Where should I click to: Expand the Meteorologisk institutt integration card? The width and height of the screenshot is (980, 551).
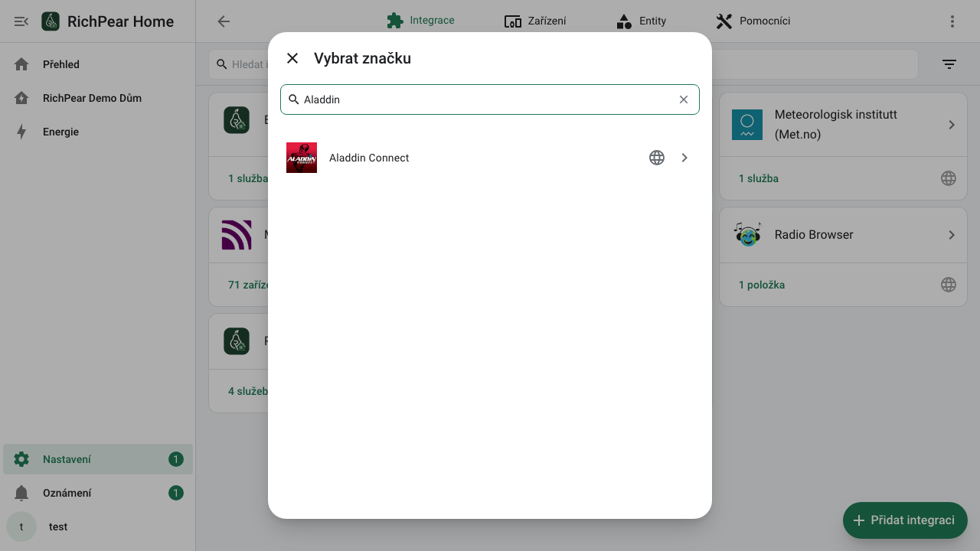[952, 125]
